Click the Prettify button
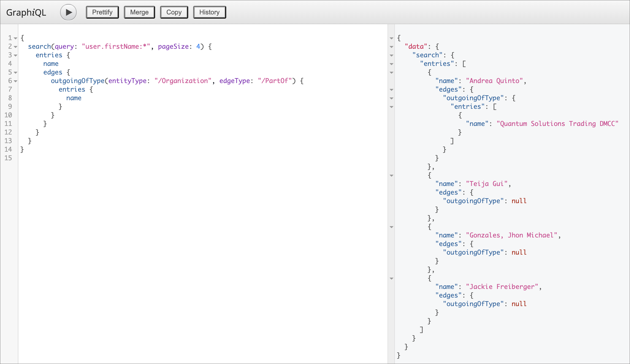Image resolution: width=630 pixels, height=364 pixels. pyautogui.click(x=102, y=12)
